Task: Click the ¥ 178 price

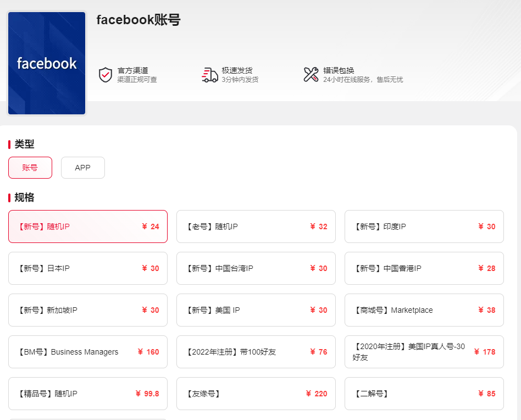Action: click(x=485, y=352)
